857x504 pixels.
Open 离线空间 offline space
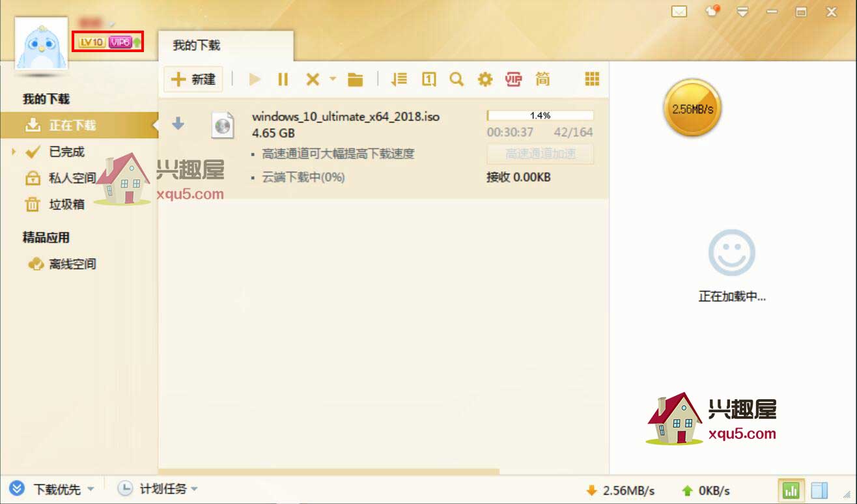(x=72, y=264)
